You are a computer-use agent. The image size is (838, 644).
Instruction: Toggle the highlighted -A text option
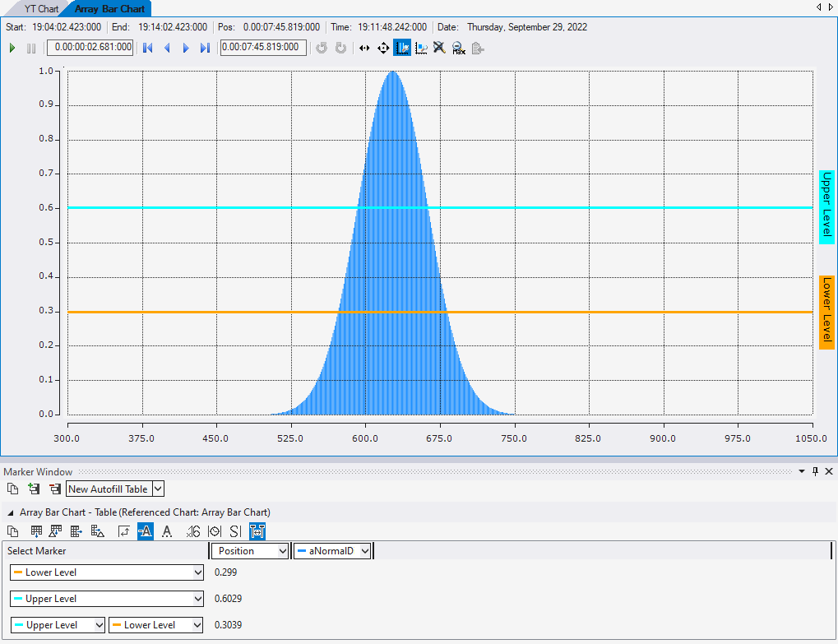[x=146, y=531]
